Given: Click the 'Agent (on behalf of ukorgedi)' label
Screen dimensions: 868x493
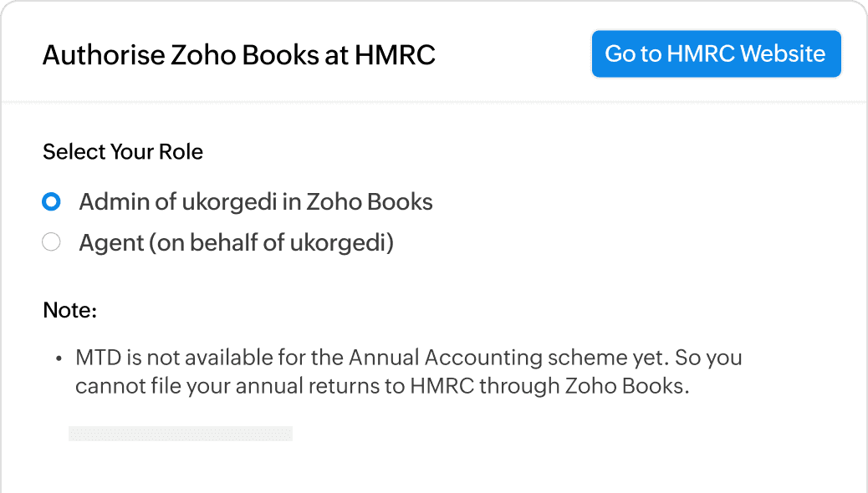Looking at the screenshot, I should point(236,243).
